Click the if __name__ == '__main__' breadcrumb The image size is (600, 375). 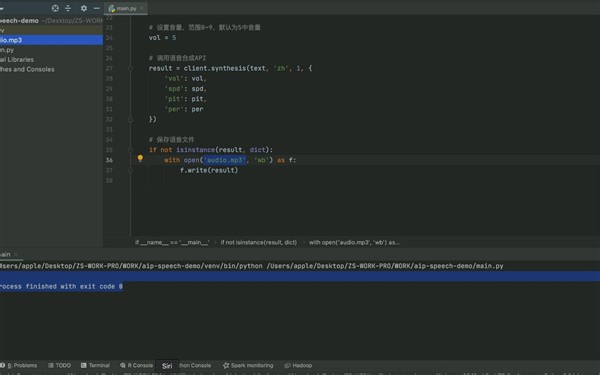coord(172,243)
